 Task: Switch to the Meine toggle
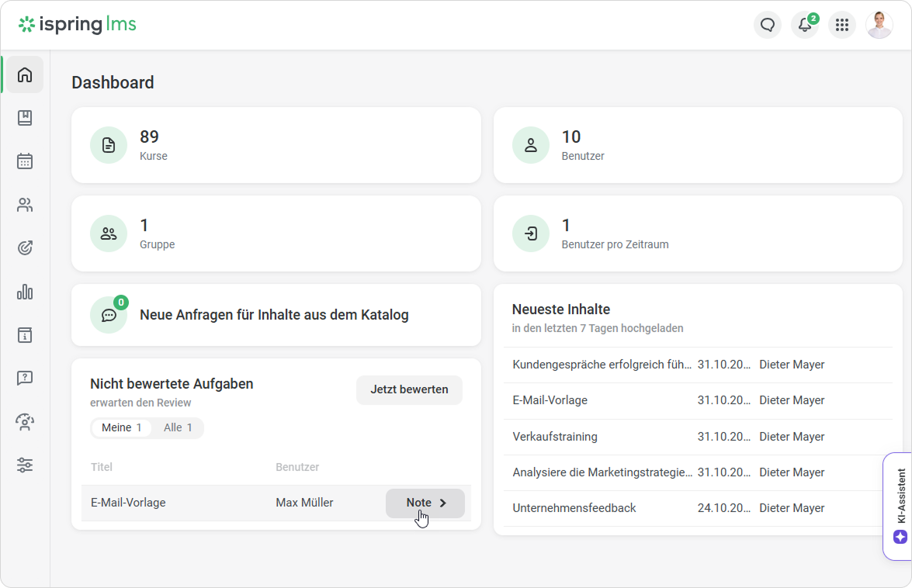point(121,427)
